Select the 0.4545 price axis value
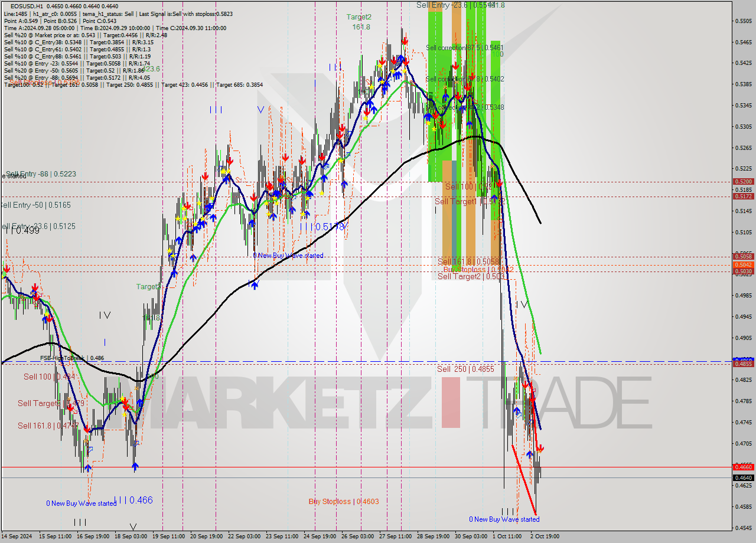Image resolution: width=756 pixels, height=543 pixels. click(x=743, y=528)
